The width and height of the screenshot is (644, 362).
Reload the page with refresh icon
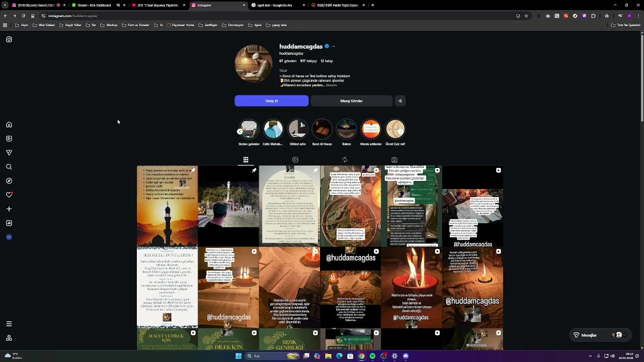click(x=23, y=16)
